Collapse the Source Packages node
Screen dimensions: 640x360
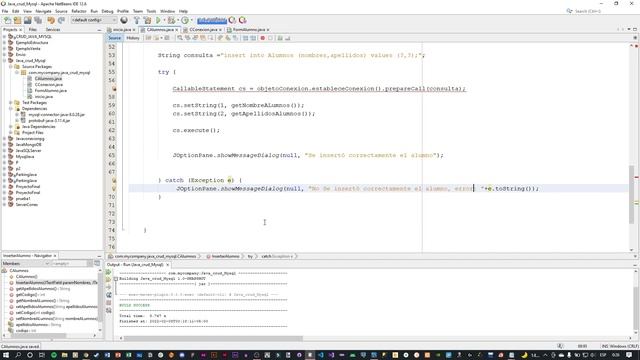tap(11, 67)
